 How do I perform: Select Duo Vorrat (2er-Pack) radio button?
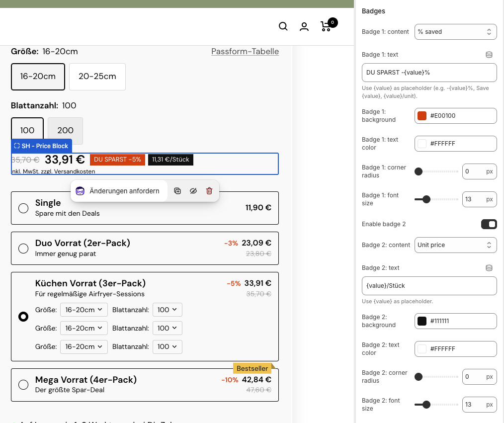pos(23,249)
